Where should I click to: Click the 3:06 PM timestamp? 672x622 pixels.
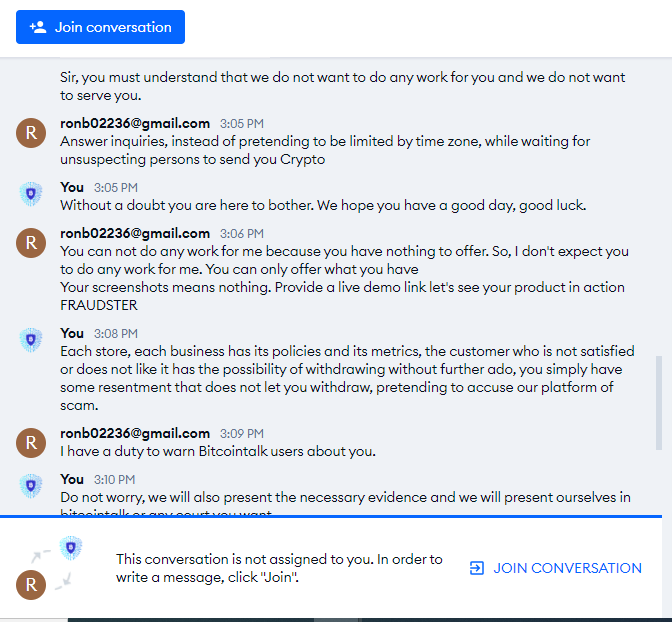click(x=242, y=234)
